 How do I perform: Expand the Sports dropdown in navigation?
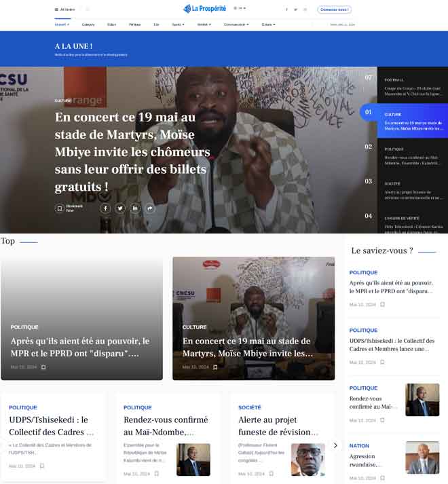(178, 24)
